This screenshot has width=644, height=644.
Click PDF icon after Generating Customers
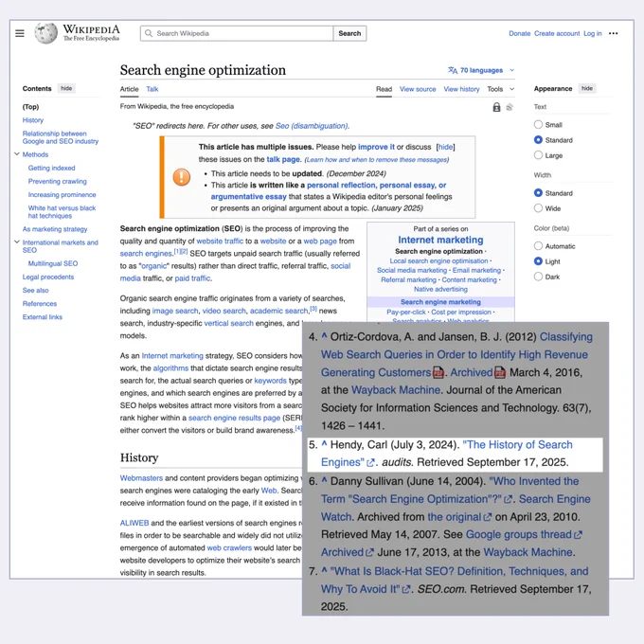pos(438,372)
